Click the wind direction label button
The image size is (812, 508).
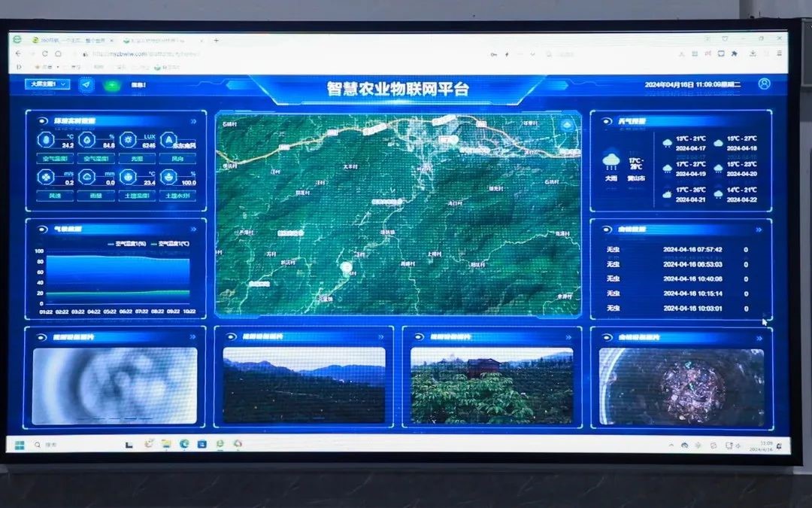click(177, 159)
